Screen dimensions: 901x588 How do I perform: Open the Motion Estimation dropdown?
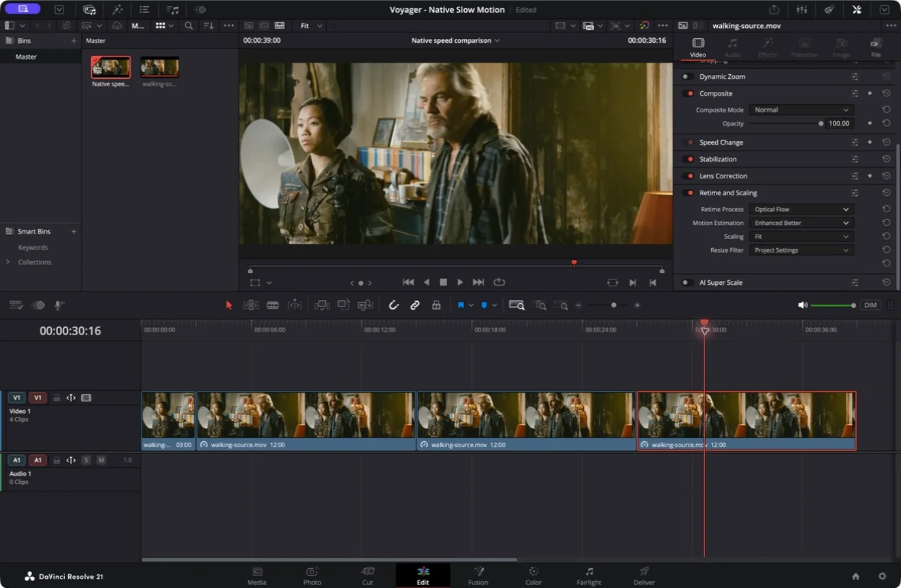801,223
